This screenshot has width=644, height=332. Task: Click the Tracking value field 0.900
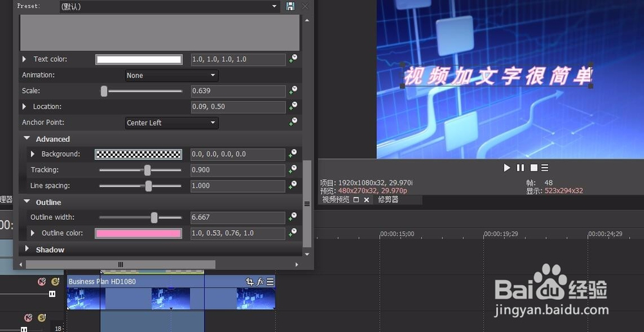pyautogui.click(x=238, y=170)
